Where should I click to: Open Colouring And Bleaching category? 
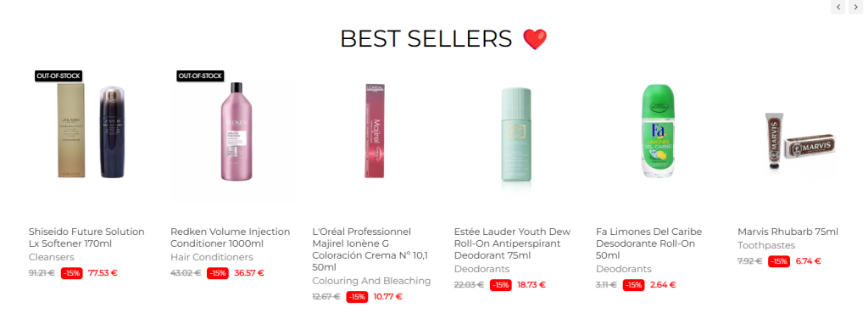tap(371, 281)
